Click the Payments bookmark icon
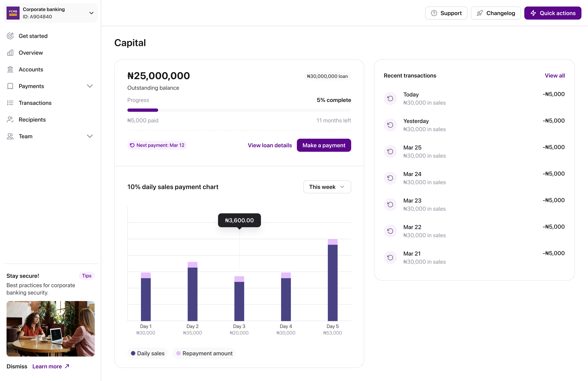Screen dimensions: 588x381 10,86
